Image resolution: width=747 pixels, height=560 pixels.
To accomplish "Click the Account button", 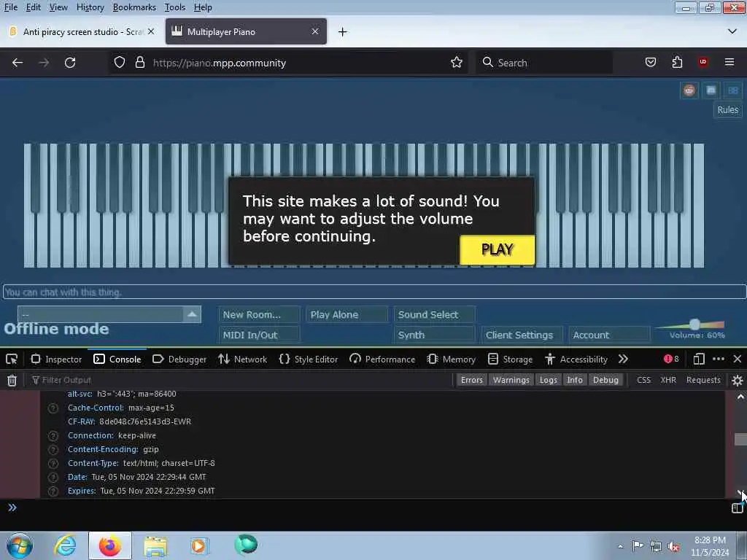I will [x=609, y=335].
